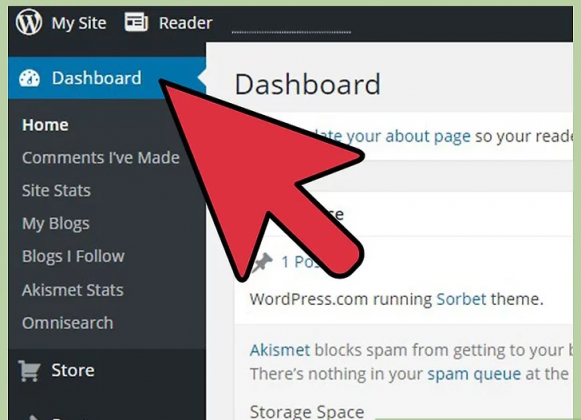The height and width of the screenshot is (420, 581).
Task: Open the spam queue link
Action: coord(474,374)
